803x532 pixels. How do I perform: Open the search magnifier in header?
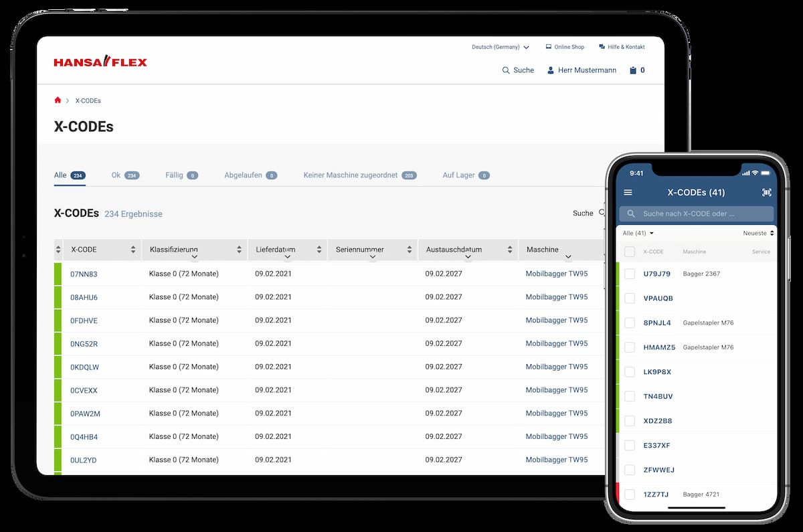point(507,70)
